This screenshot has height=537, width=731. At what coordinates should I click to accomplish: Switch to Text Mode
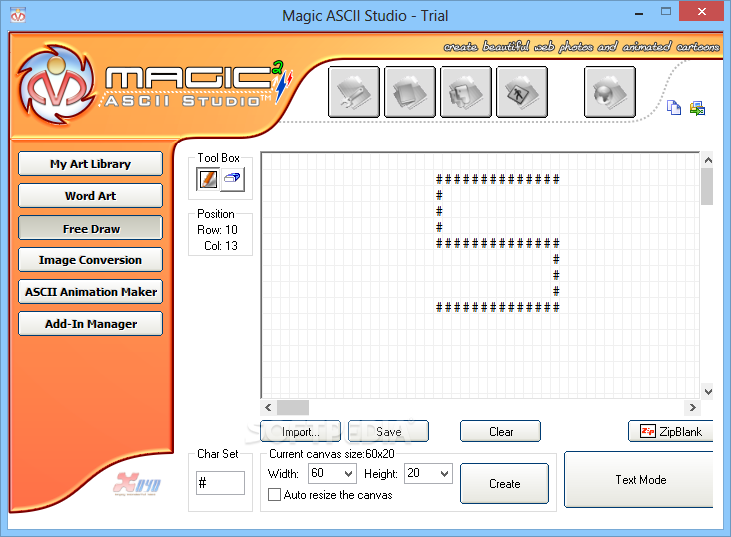click(639, 480)
